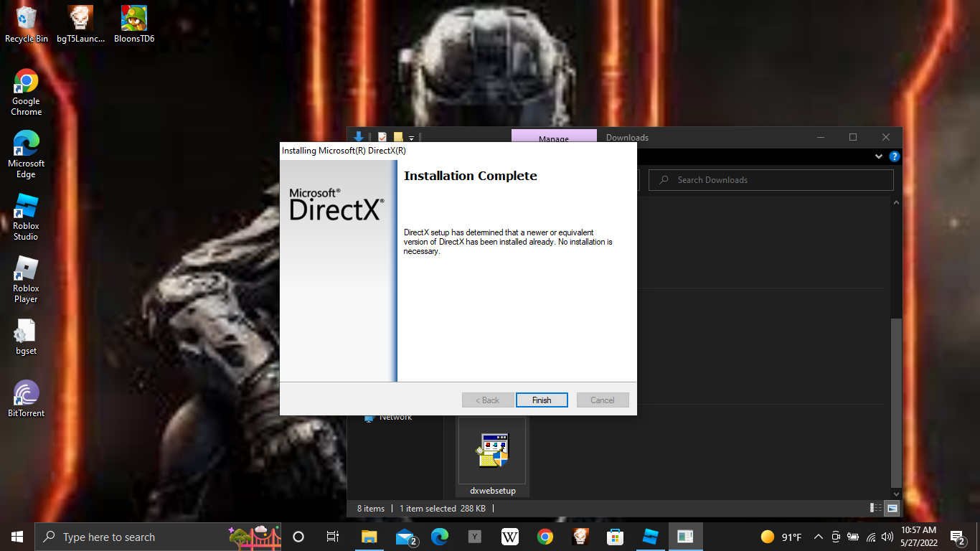This screenshot has width=980, height=551.
Task: Click the Search Downloads field
Action: pos(771,180)
